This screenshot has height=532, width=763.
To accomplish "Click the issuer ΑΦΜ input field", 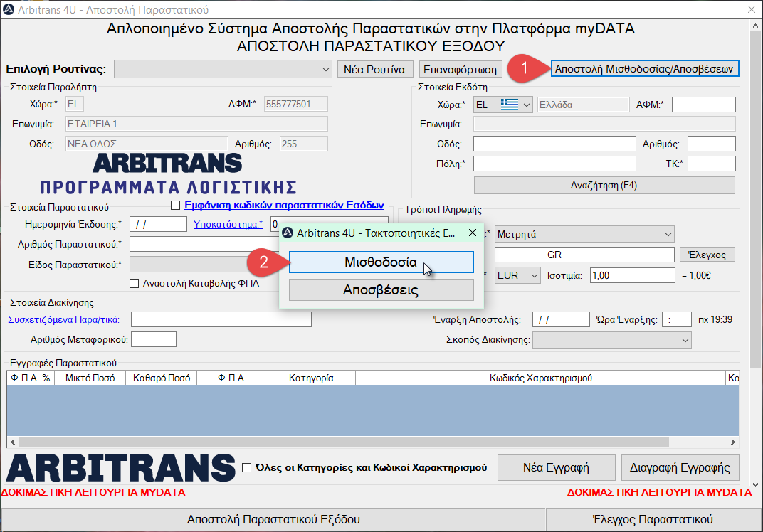I will (x=704, y=105).
